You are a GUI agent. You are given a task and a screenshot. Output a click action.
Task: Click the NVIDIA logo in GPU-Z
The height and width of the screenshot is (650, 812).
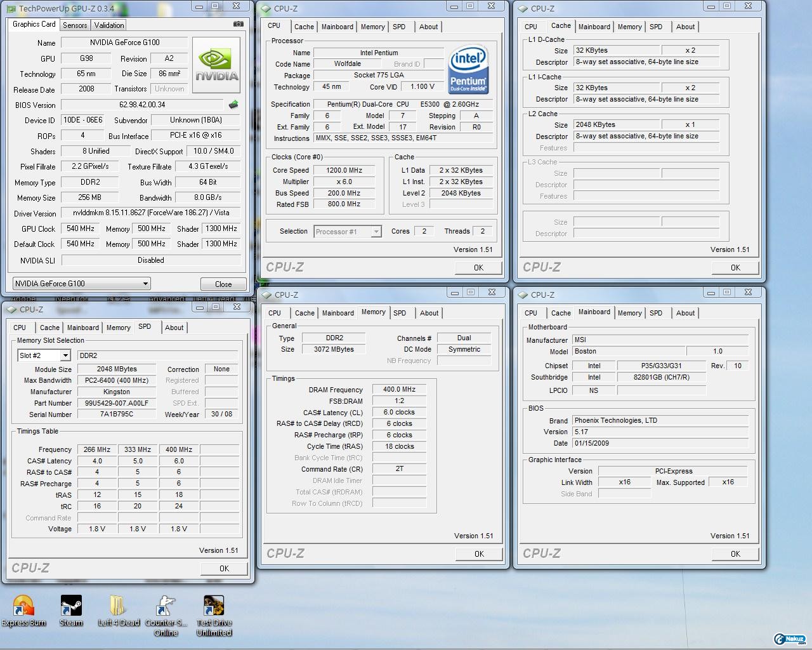[x=216, y=65]
